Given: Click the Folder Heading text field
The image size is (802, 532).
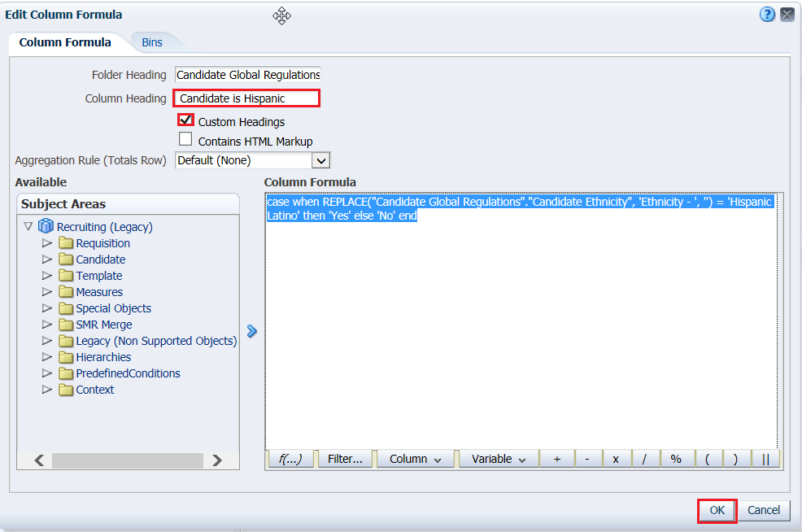Looking at the screenshot, I should (247, 75).
